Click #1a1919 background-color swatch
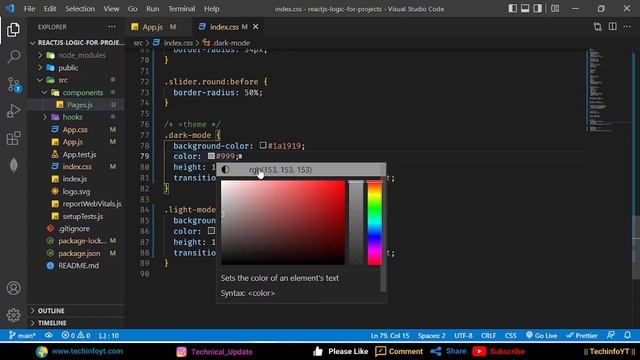The height and width of the screenshot is (360, 640). click(x=263, y=145)
